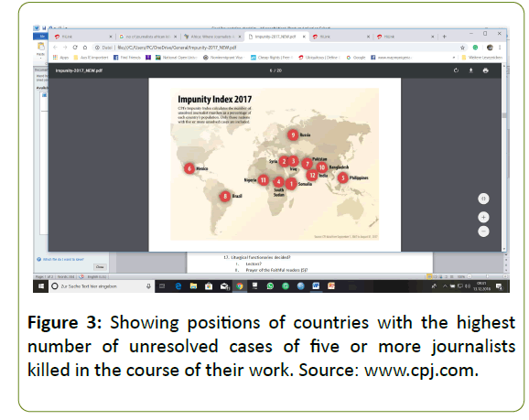Expand the bookmarks bar overflow chevron
529x420 pixels.
pos(453,58)
